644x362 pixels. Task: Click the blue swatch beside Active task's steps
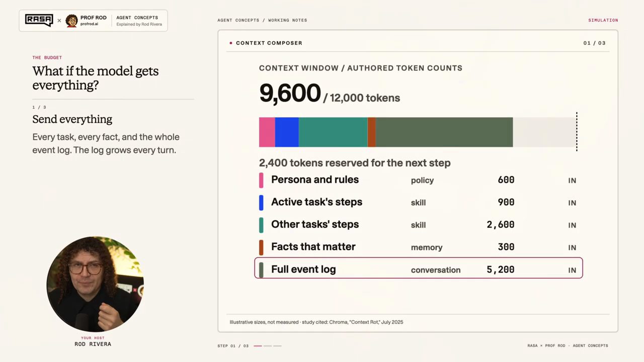pos(261,203)
